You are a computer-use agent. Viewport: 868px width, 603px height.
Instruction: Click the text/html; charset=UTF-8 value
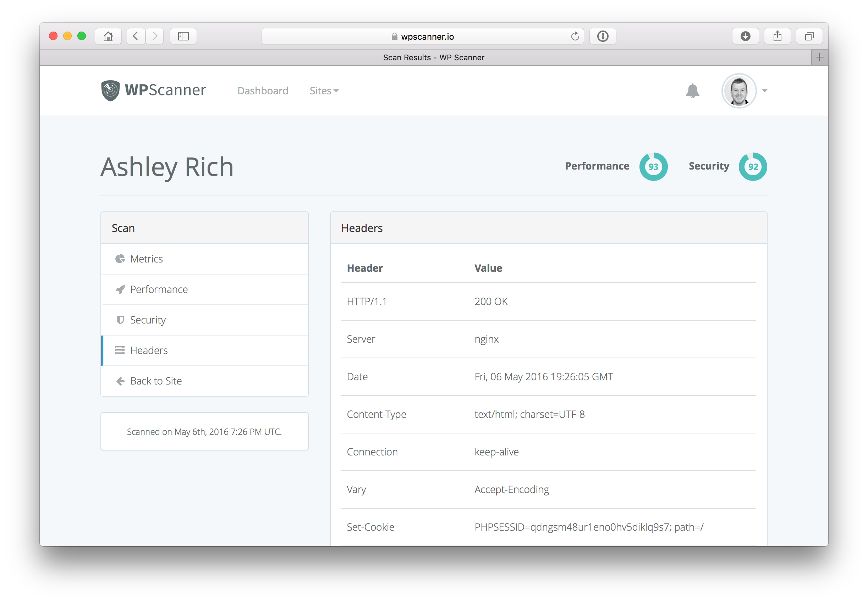coord(529,414)
